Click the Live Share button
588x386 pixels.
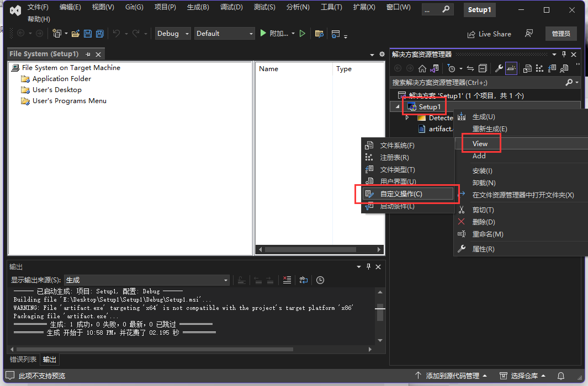(x=489, y=34)
